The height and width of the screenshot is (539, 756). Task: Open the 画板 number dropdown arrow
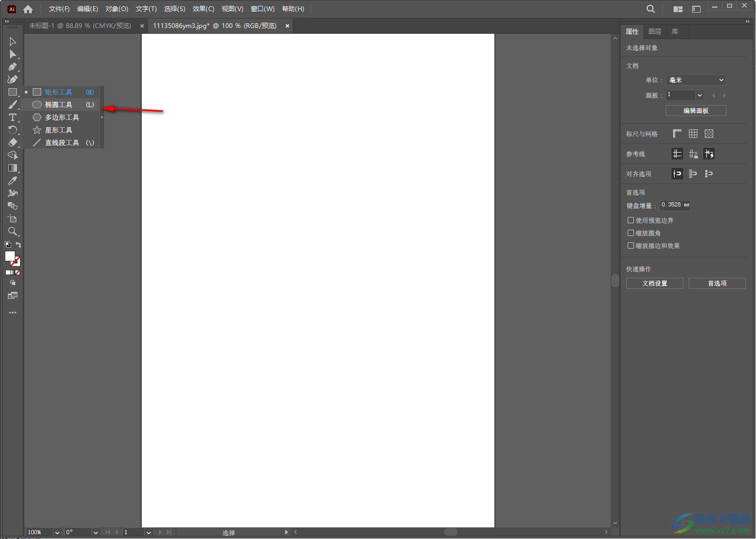coord(700,95)
